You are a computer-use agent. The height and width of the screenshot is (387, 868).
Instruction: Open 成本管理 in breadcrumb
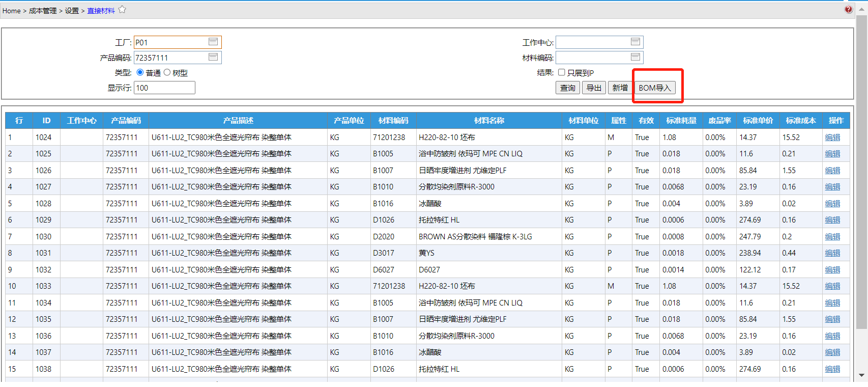tap(43, 11)
